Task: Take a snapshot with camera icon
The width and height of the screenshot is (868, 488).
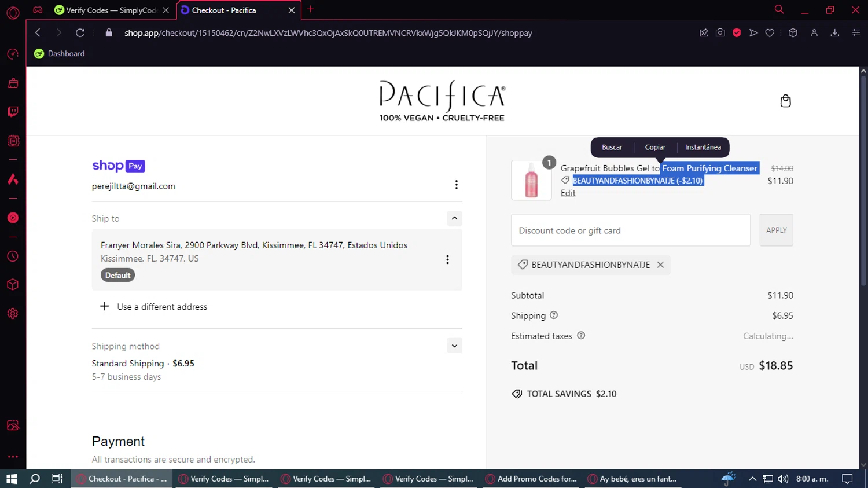Action: click(x=720, y=33)
